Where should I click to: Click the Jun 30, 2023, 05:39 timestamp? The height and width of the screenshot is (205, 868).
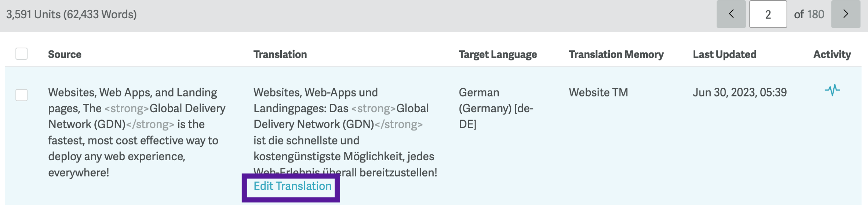pyautogui.click(x=740, y=92)
